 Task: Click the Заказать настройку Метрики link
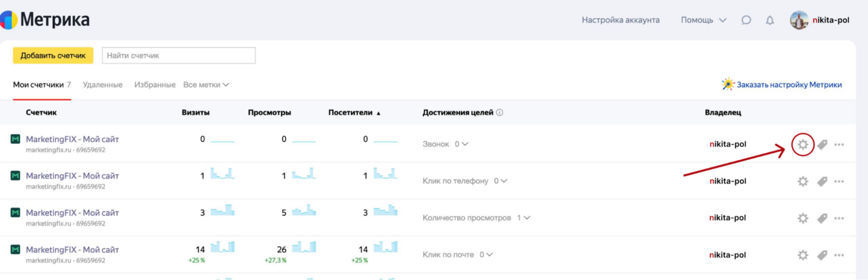[789, 85]
